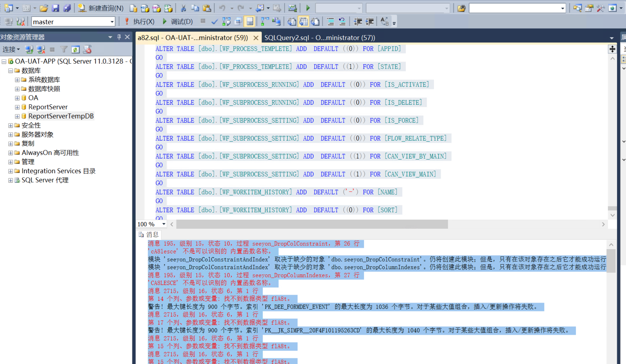626x364 pixels.
Task: Click the filter icon in Object Explorer
Action: pyautogui.click(x=64, y=49)
